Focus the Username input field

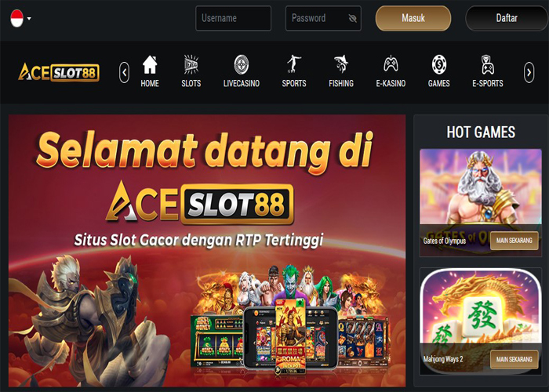pyautogui.click(x=233, y=18)
